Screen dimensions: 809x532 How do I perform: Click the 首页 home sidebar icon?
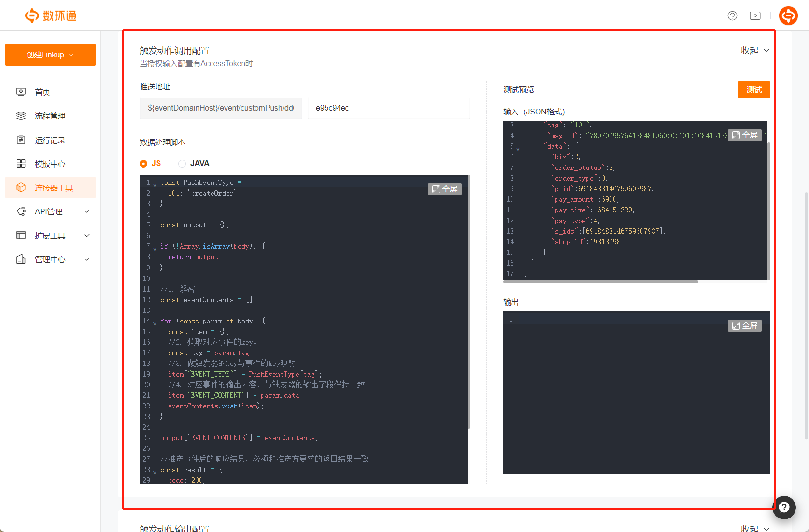pos(21,92)
